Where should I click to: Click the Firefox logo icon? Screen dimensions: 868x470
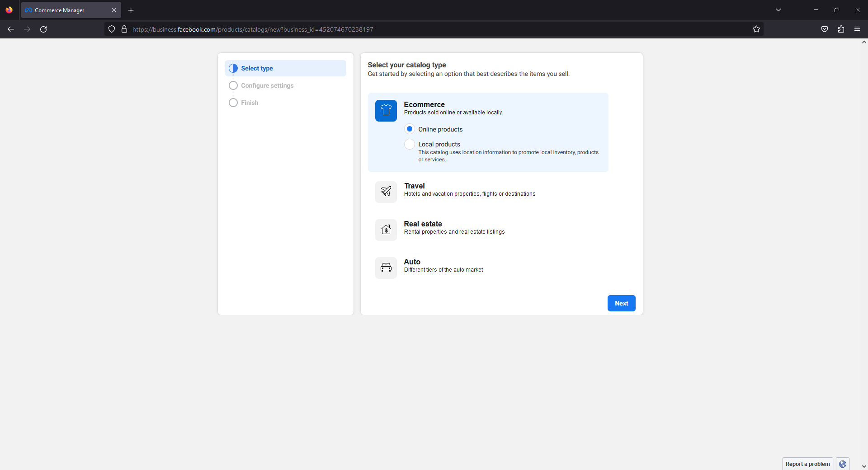[x=9, y=10]
